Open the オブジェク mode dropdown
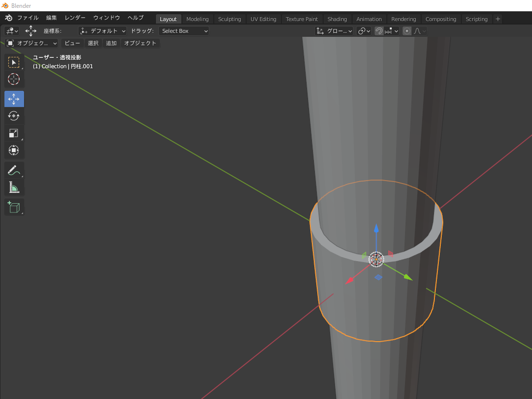This screenshot has width=532, height=399. pyautogui.click(x=32, y=44)
